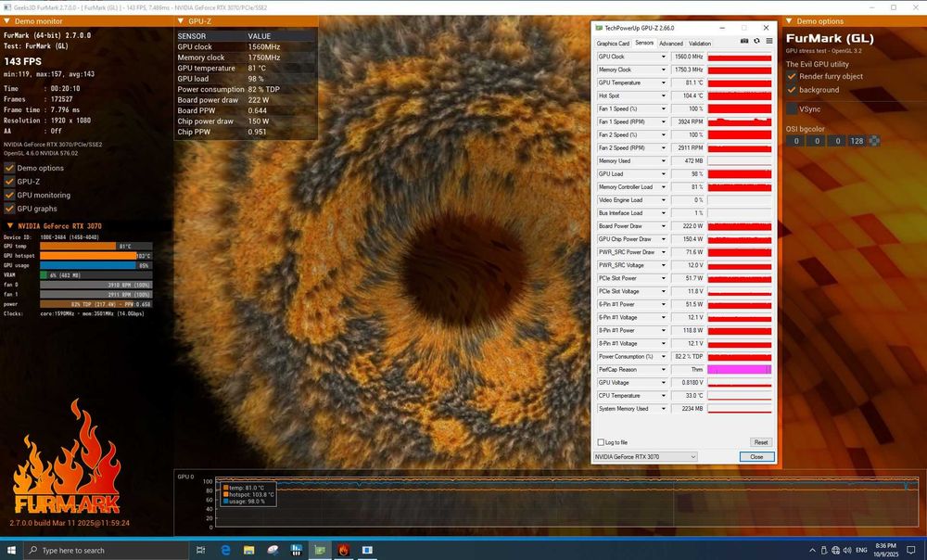Image resolution: width=927 pixels, height=560 pixels.
Task: Click the Board power draw 222 W value
Action: click(259, 100)
